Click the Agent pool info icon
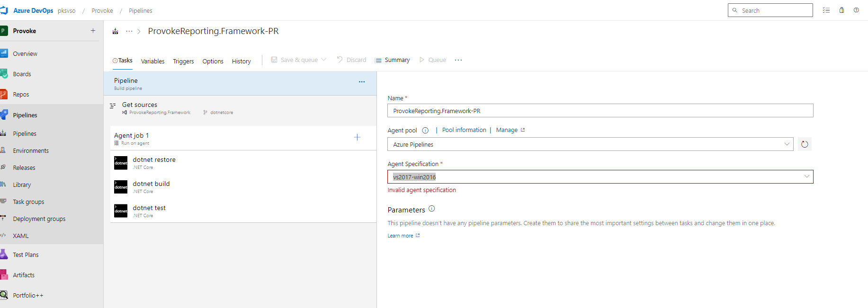This screenshot has width=868, height=308. (x=425, y=131)
